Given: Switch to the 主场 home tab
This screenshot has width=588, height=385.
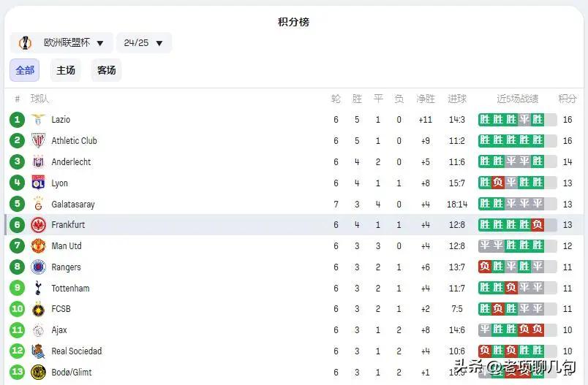Looking at the screenshot, I should (x=66, y=70).
